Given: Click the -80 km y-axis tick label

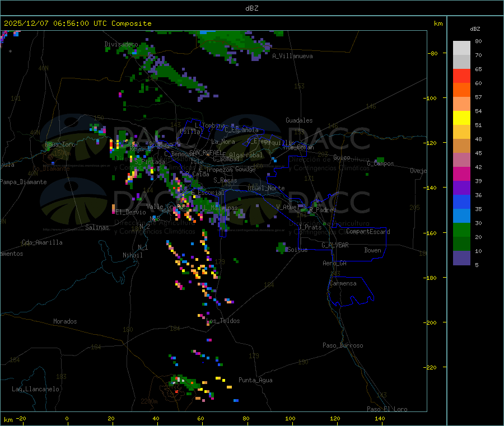Looking at the screenshot, I should 433,53.
